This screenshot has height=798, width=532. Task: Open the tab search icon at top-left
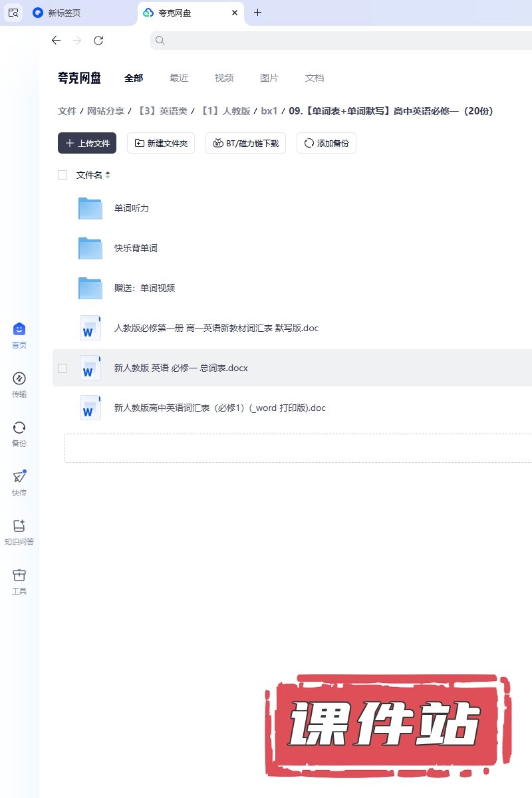click(x=13, y=13)
